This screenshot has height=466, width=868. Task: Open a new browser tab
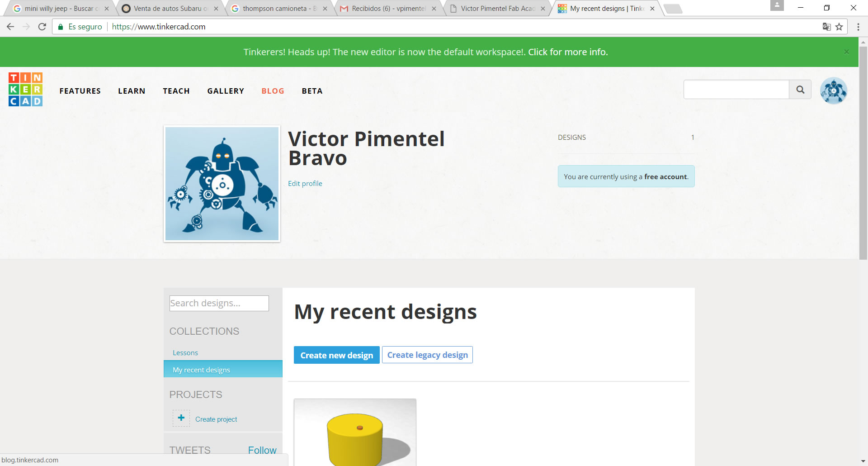coord(673,9)
